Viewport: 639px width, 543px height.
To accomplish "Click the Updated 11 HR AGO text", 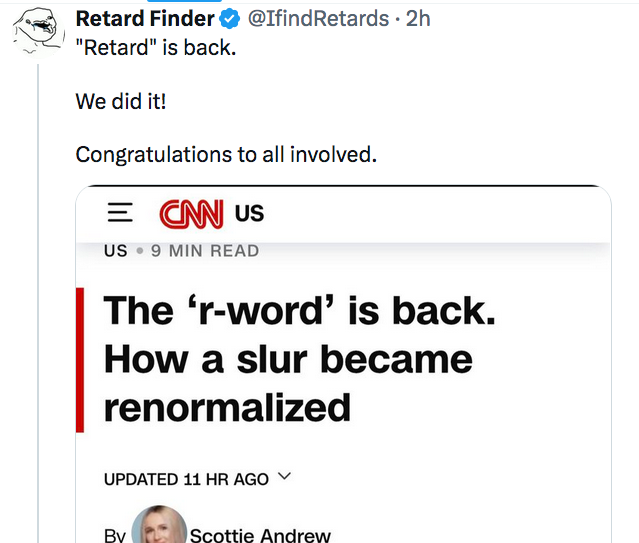I will (x=186, y=479).
